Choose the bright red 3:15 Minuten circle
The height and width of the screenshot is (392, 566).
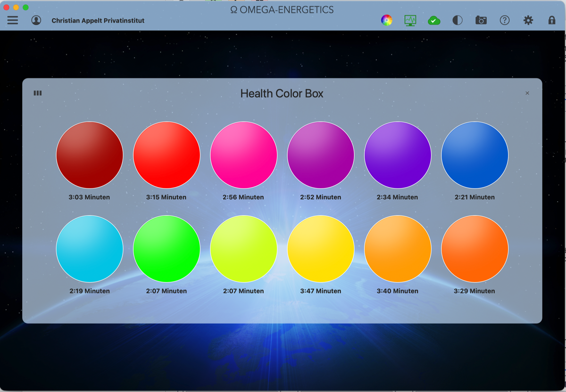pyautogui.click(x=166, y=155)
